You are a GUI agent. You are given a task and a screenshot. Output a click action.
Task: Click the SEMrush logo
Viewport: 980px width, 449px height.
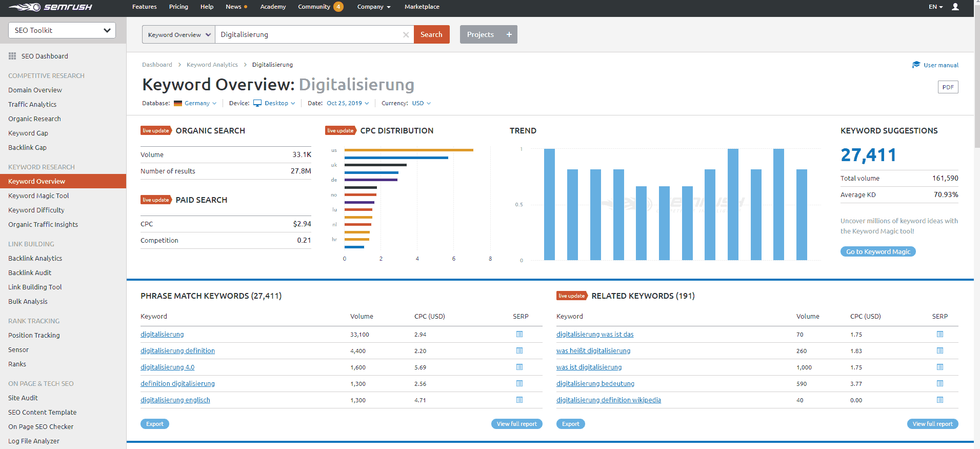point(50,7)
